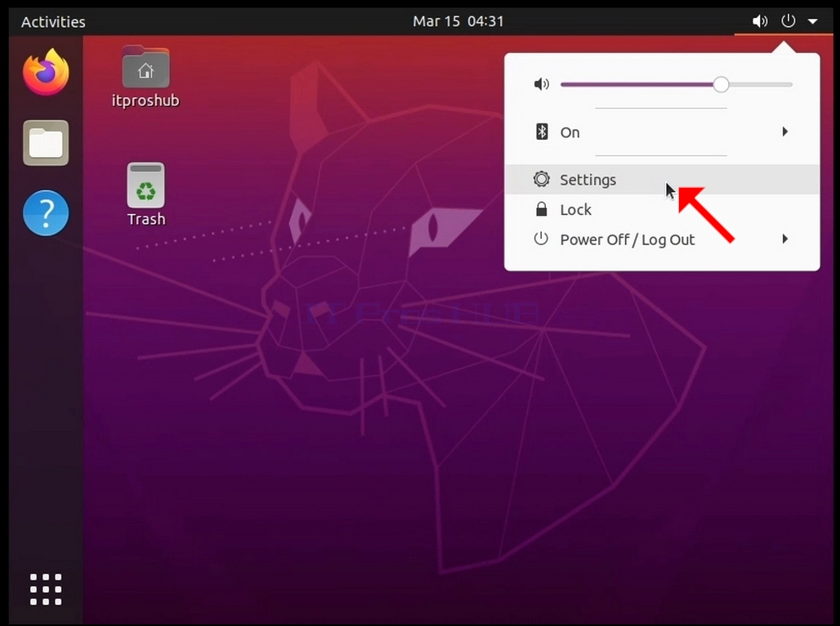The width and height of the screenshot is (840, 626).
Task: Click the Settings gear icon
Action: pos(542,179)
